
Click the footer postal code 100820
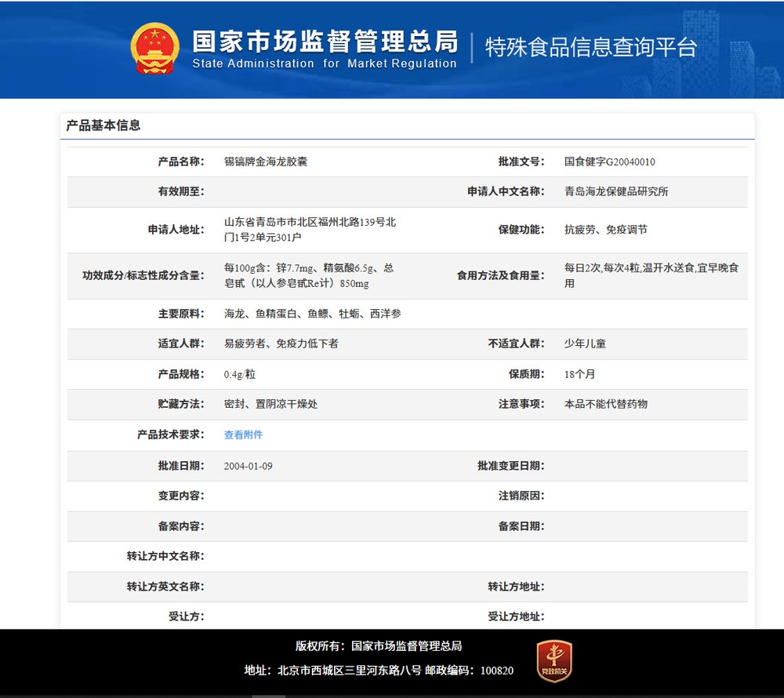(x=496, y=671)
